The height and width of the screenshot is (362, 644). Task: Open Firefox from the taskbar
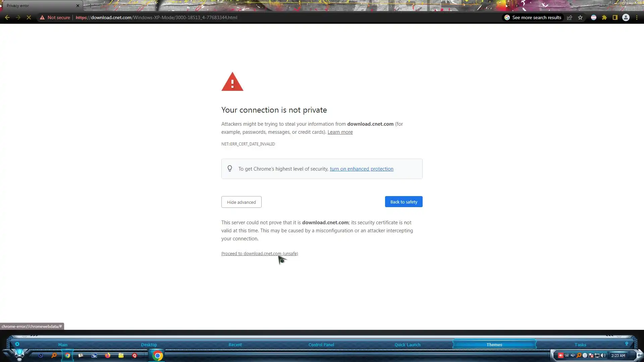point(108,356)
